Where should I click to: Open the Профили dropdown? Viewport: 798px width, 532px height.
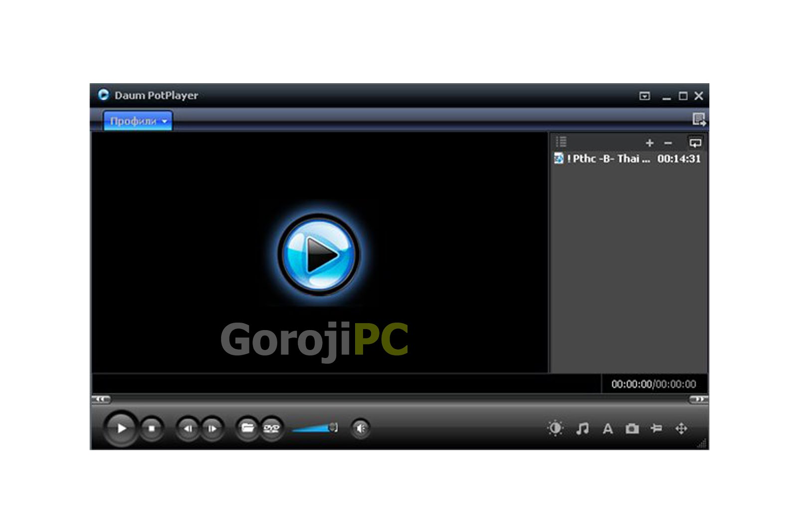(138, 121)
